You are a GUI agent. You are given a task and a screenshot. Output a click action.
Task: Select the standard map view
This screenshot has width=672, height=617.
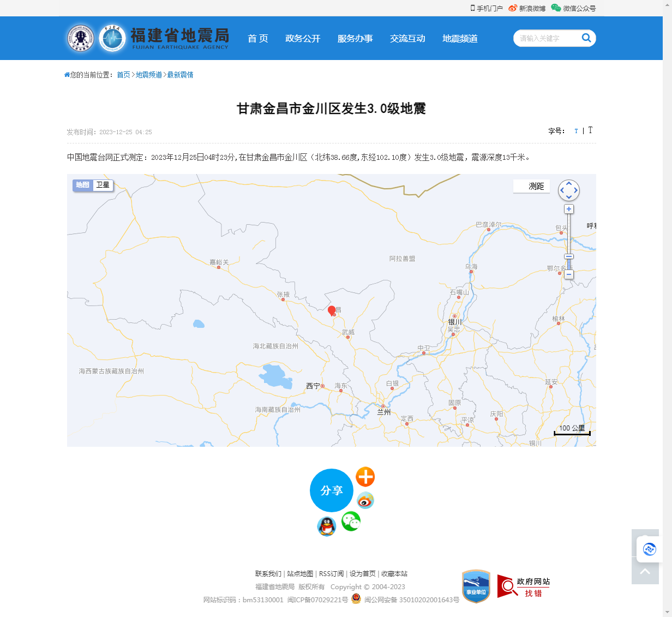pyautogui.click(x=83, y=185)
